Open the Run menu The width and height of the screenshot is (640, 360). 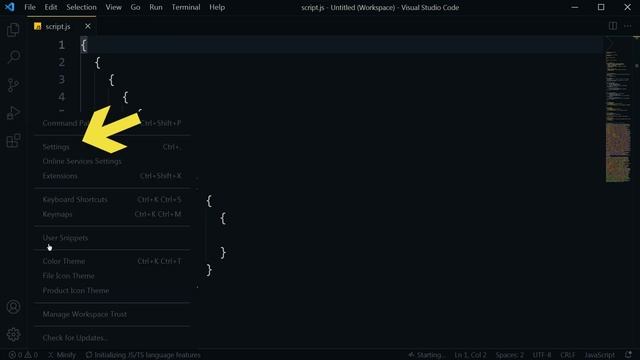[x=156, y=7]
